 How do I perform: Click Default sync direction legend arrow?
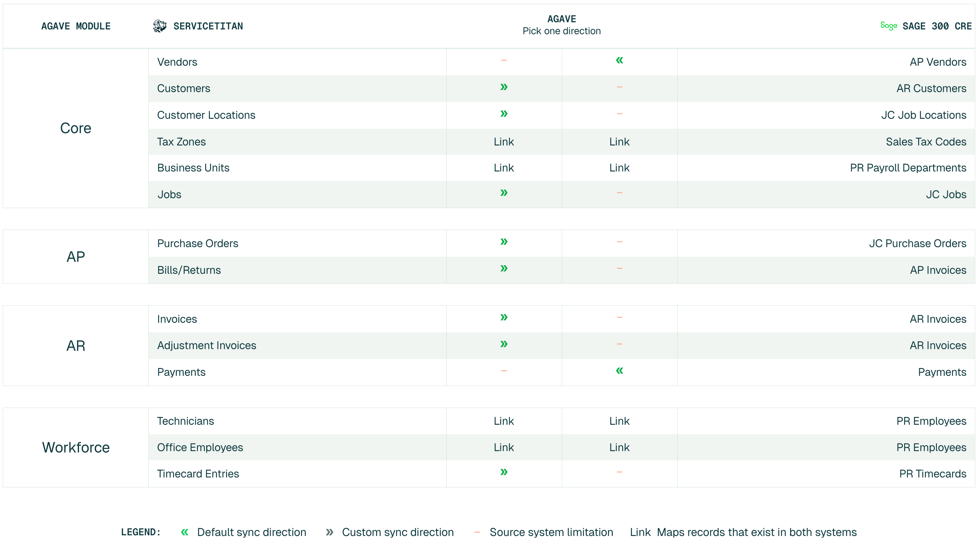[185, 532]
